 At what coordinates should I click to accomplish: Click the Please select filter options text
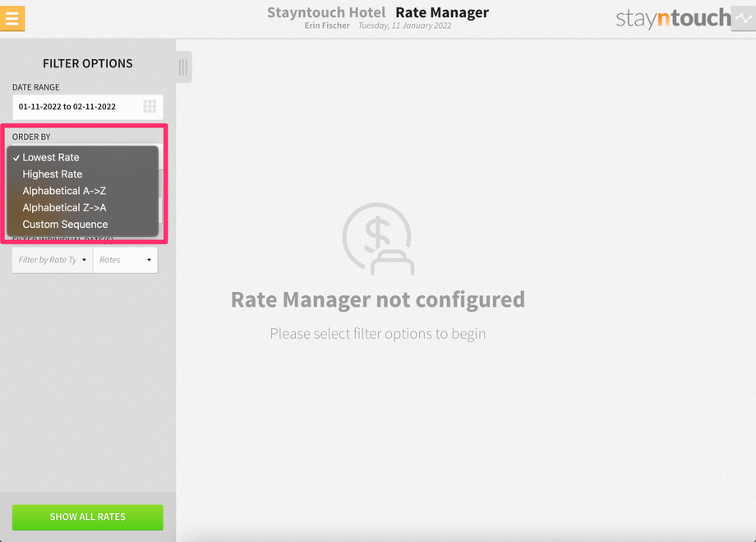(x=378, y=333)
